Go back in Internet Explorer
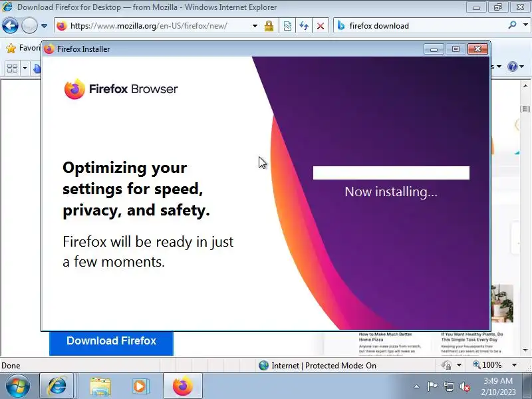532x399 pixels. pyautogui.click(x=10, y=25)
